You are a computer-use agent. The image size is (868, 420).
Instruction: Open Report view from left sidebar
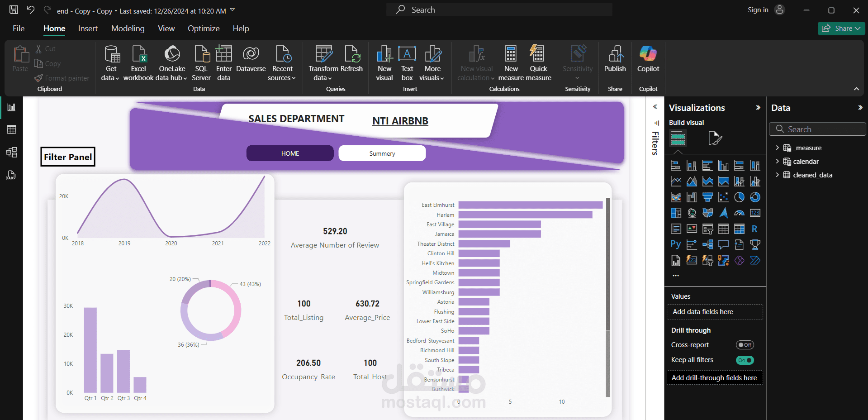pyautogui.click(x=11, y=107)
